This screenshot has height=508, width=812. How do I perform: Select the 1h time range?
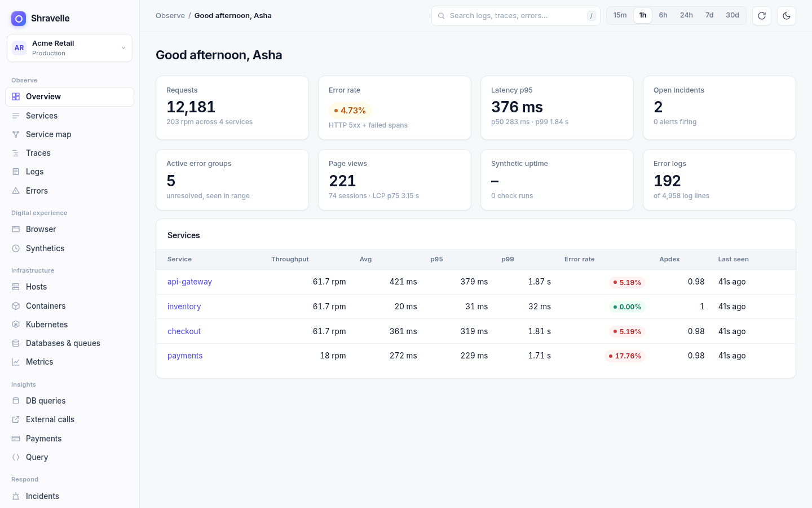tap(643, 15)
